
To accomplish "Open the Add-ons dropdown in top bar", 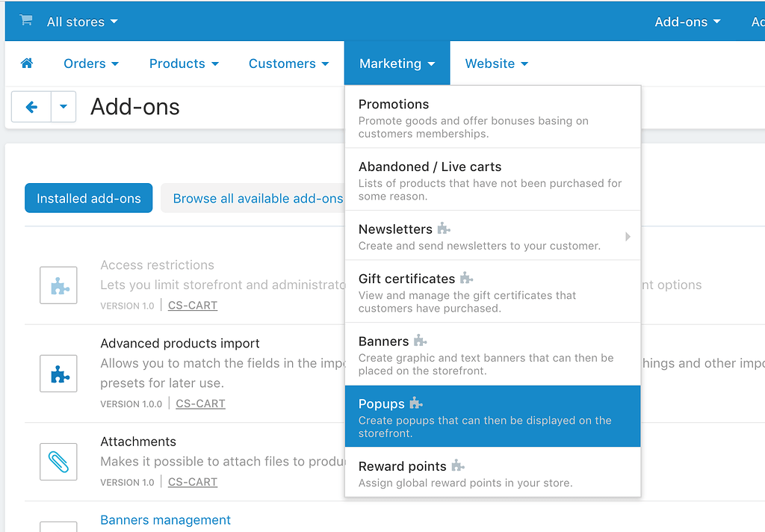I will tap(686, 21).
